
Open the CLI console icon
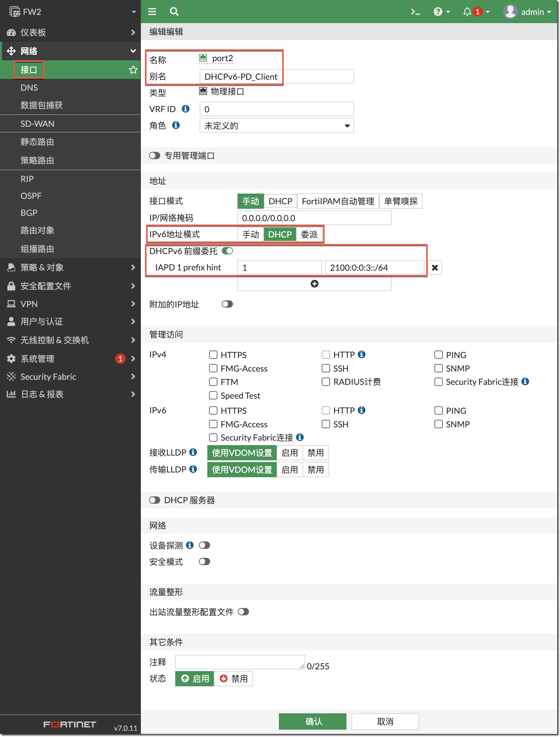(415, 12)
